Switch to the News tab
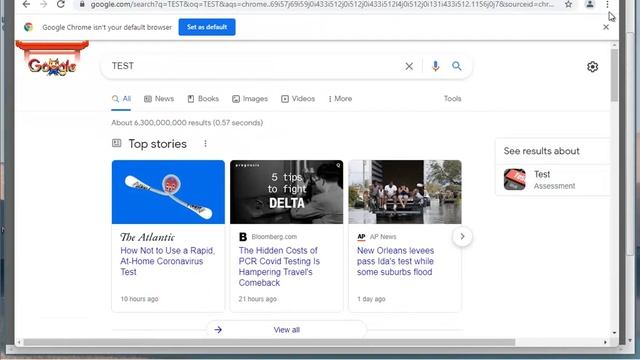This screenshot has height=360, width=640. tap(159, 99)
